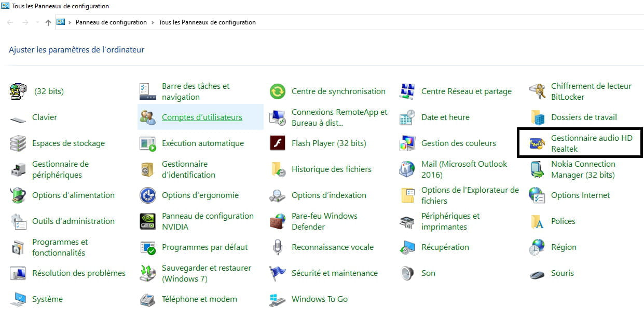The width and height of the screenshot is (644, 319).
Task: Click the Résolution des problèmes icon
Action: pyautogui.click(x=18, y=273)
